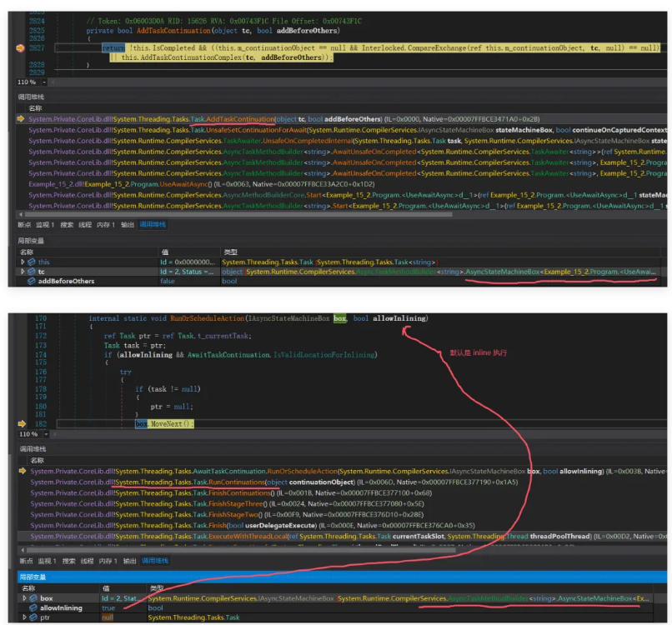This screenshot has width=672, height=625.
Task: Click the variable icon next to 'ptr'
Action: 33,617
